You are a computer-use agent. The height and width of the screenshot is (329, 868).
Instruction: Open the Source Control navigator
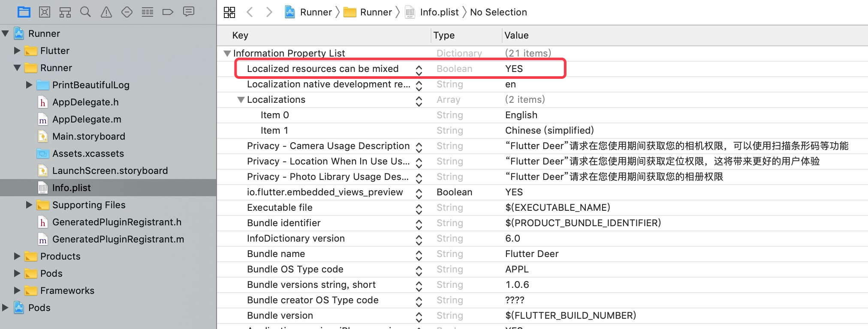pos(45,12)
